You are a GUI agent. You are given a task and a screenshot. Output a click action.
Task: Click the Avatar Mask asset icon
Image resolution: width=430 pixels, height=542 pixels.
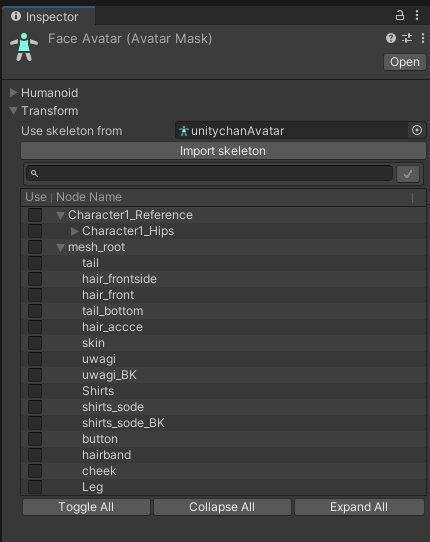click(24, 47)
